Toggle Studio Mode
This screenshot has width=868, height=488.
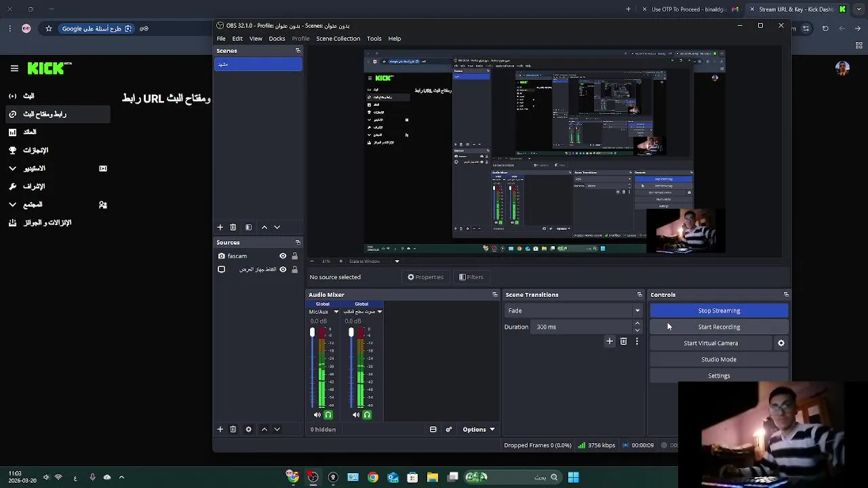pyautogui.click(x=719, y=359)
